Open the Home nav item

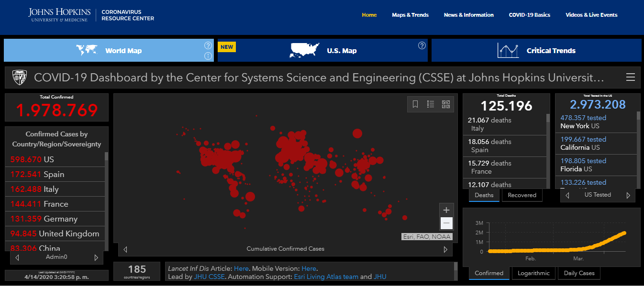[369, 15]
